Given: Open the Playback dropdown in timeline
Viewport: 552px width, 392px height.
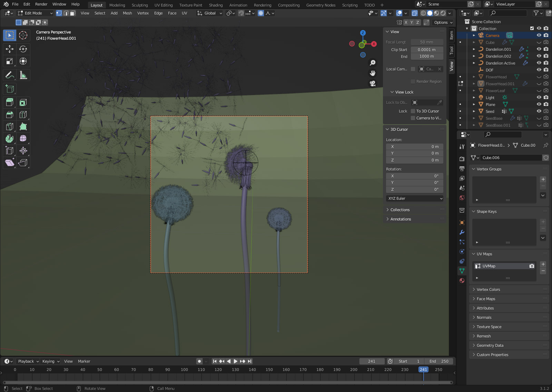Looking at the screenshot, I should (x=28, y=361).
